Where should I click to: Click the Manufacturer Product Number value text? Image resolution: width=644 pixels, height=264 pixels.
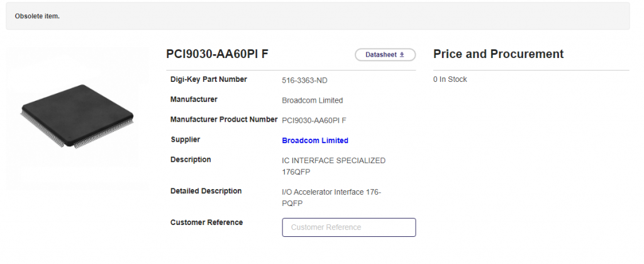click(x=314, y=120)
